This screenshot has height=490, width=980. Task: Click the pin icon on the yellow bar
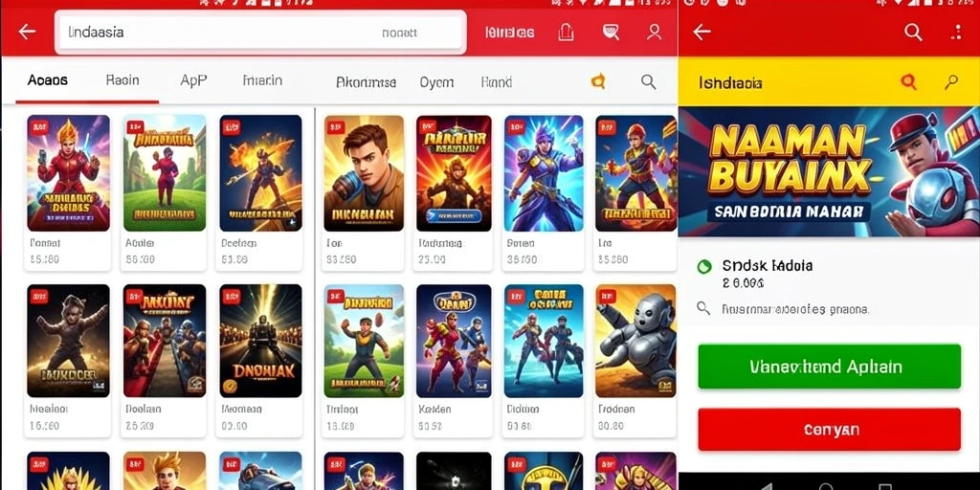click(x=951, y=82)
